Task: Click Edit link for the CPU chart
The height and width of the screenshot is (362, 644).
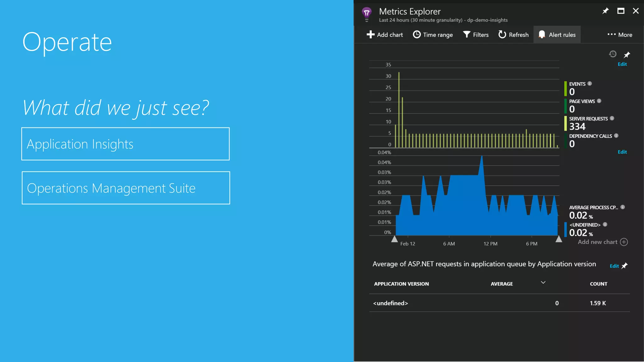Action: pos(622,152)
